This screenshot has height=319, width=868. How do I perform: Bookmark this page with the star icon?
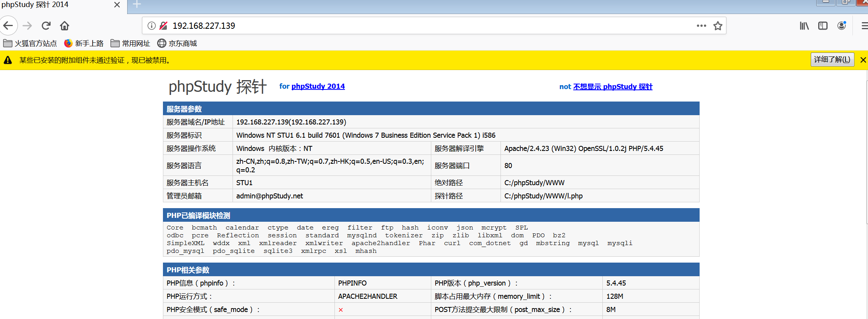coord(717,26)
